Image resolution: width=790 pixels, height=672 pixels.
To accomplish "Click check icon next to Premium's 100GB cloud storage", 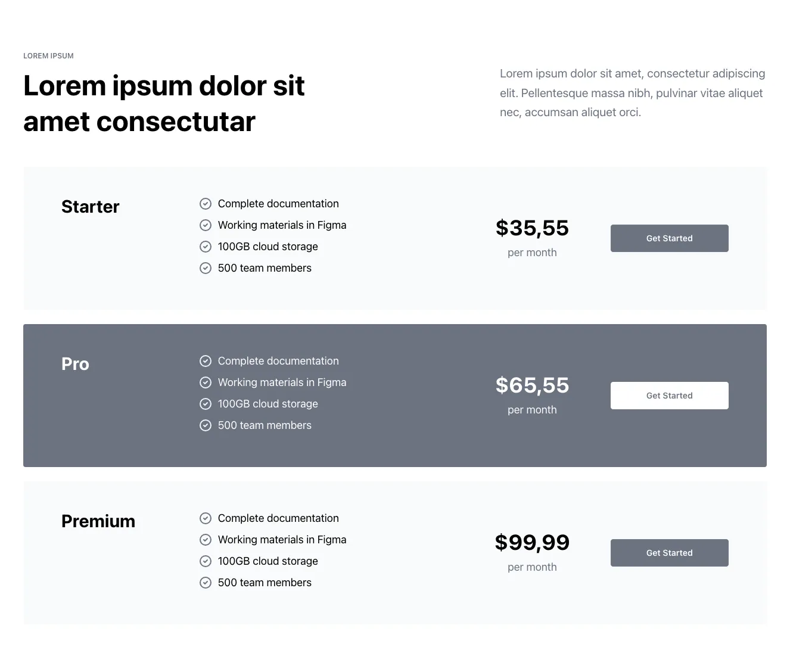I will pyautogui.click(x=206, y=561).
